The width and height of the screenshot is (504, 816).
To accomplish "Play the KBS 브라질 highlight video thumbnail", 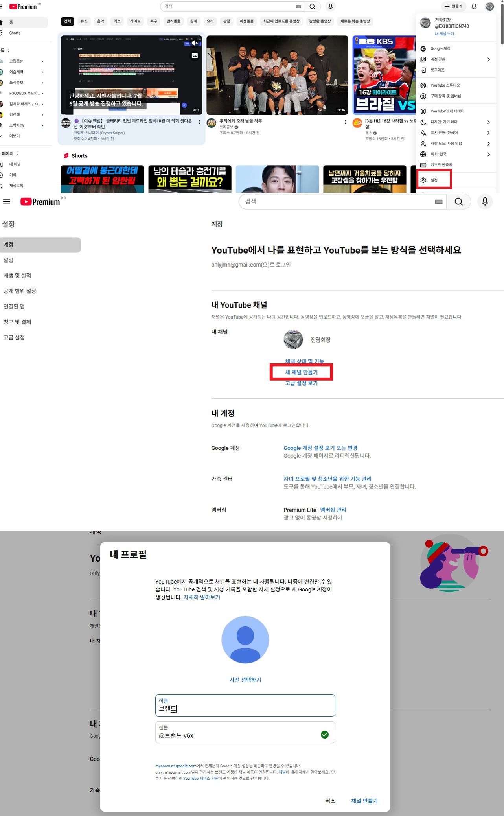I will 384,75.
